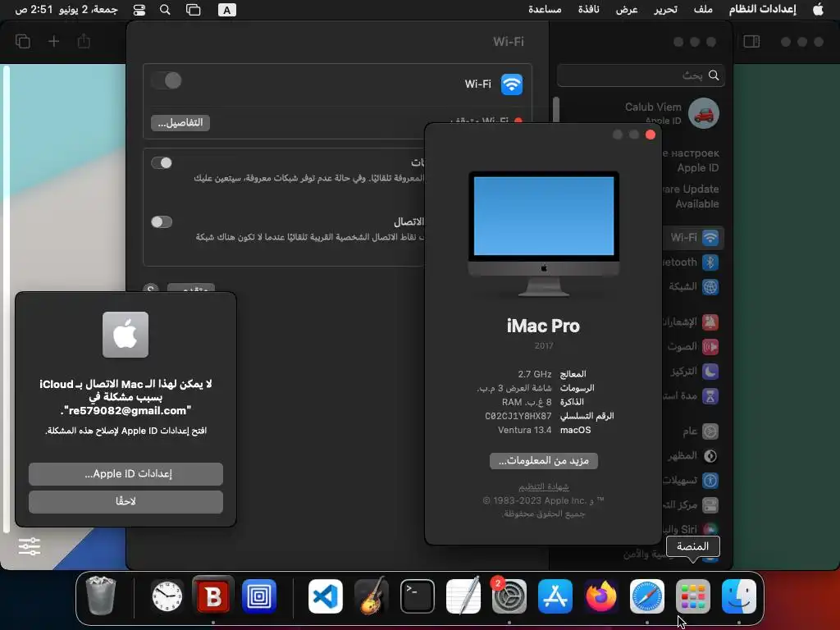Launch GarageBand from the dock
This screenshot has height=630, width=840.
point(372,596)
